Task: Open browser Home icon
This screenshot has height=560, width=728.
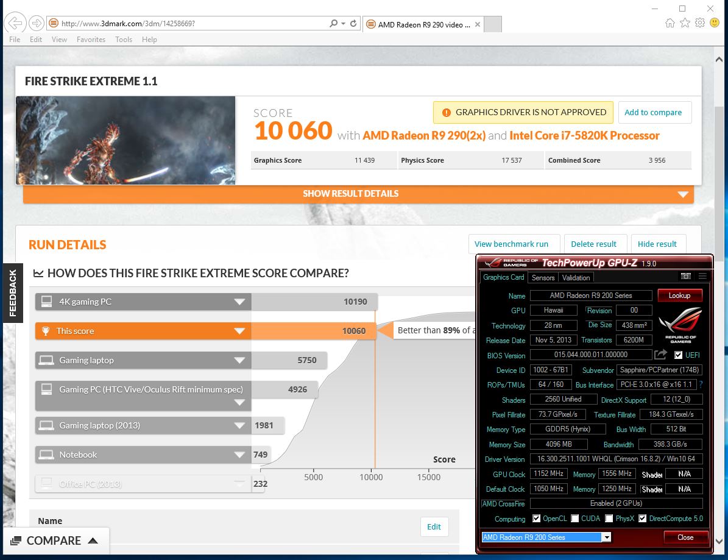Action: pos(670,23)
